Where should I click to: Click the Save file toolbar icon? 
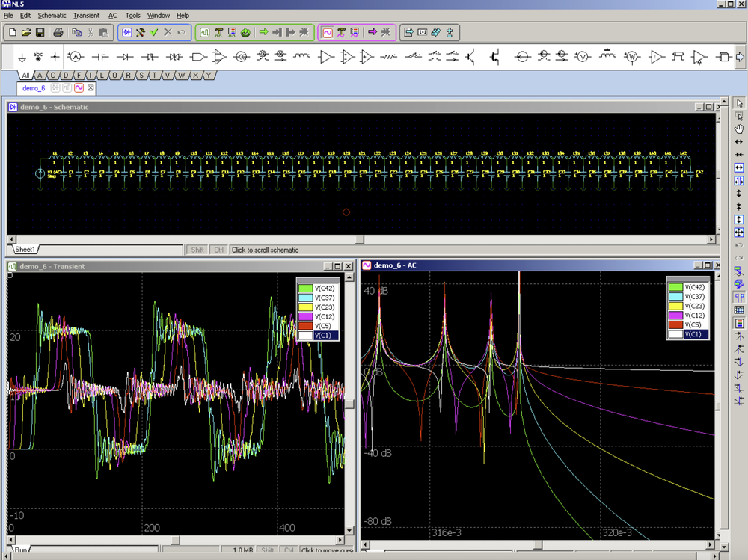40,32
